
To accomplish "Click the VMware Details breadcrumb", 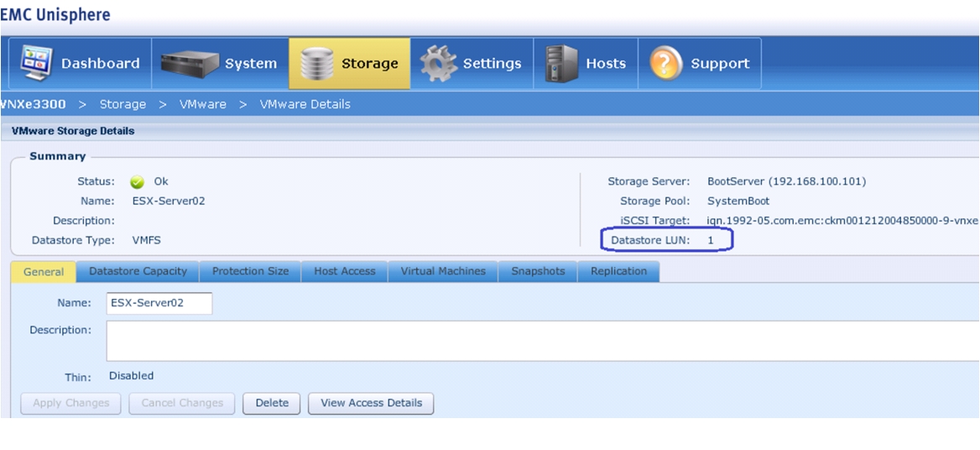I will pyautogui.click(x=305, y=104).
